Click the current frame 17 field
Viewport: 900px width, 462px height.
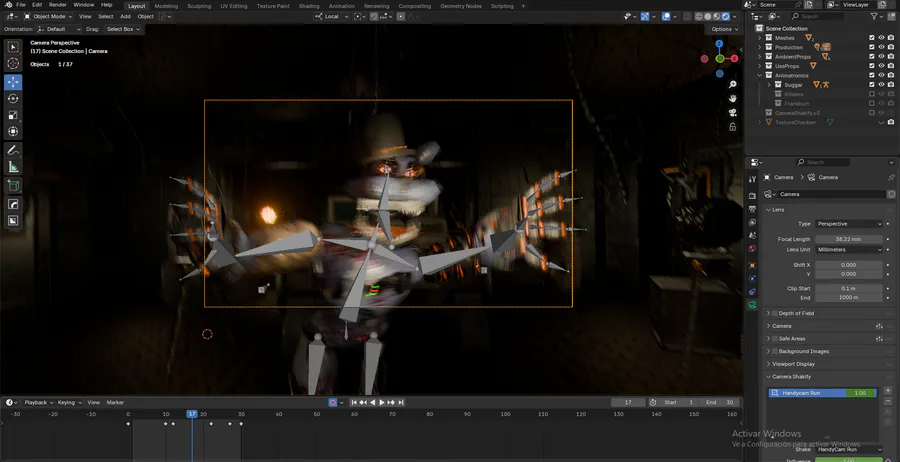pyautogui.click(x=627, y=402)
